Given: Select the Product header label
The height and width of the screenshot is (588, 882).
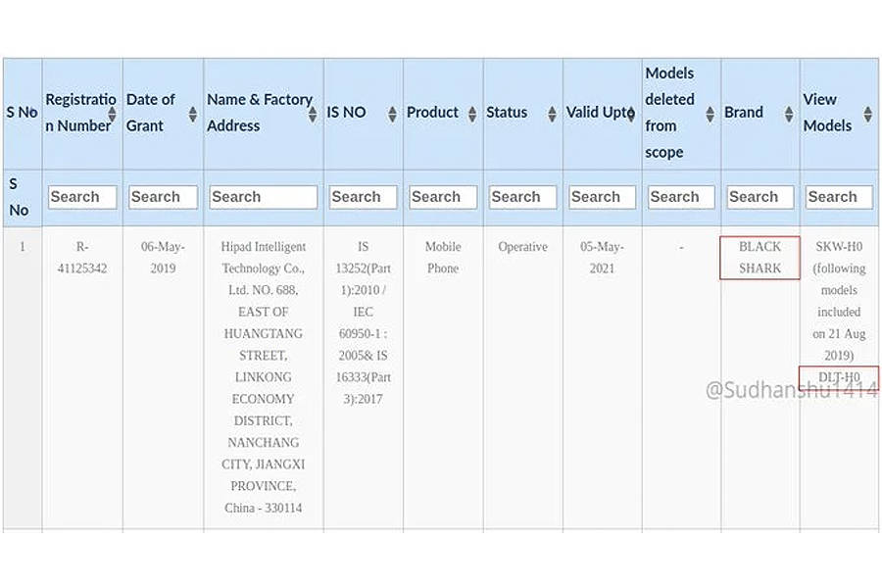Looking at the screenshot, I should (x=432, y=113).
